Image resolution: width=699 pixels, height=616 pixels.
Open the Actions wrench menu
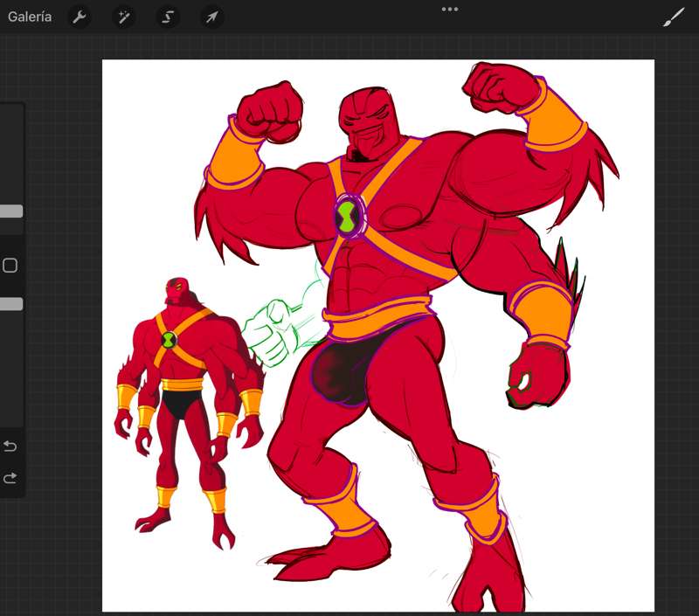click(80, 17)
